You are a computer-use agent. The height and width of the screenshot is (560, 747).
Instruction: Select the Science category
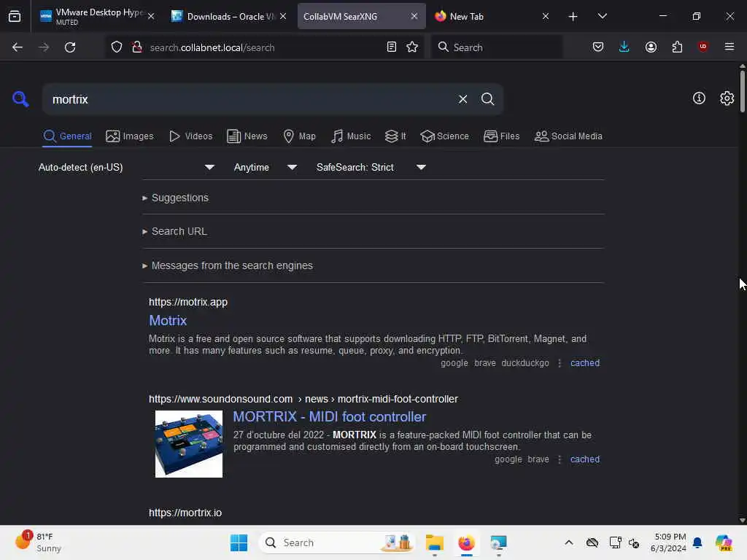click(444, 136)
